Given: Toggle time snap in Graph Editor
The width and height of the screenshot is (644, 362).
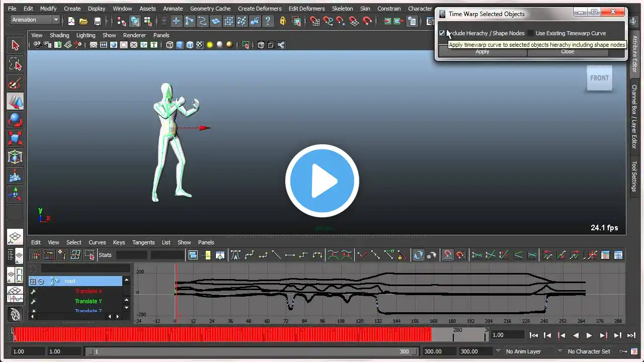Looking at the screenshot, I should (447, 255).
